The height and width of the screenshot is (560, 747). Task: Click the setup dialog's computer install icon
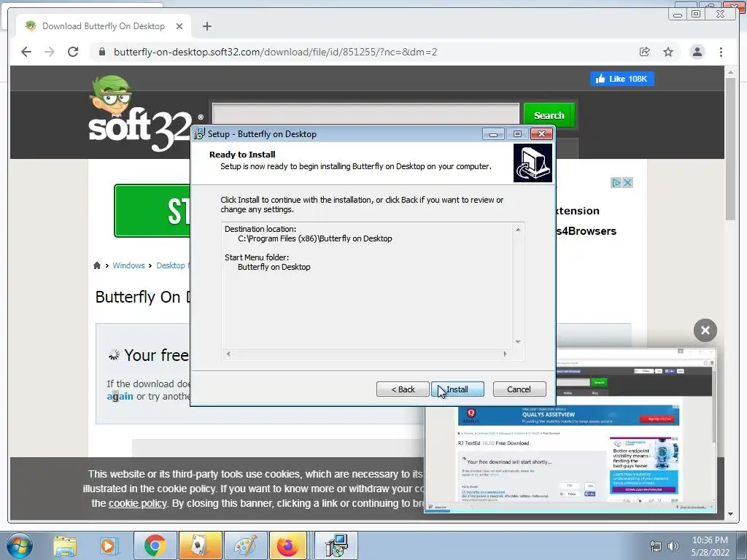click(533, 163)
